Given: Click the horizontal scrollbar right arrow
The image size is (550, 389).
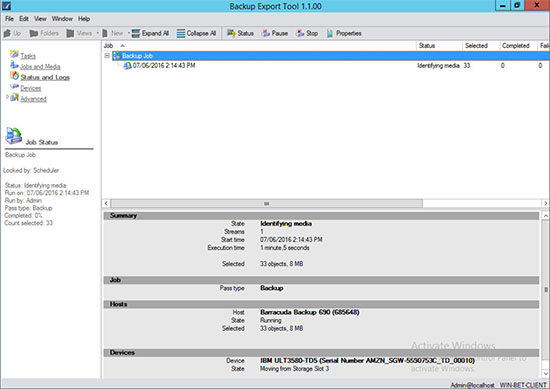Looking at the screenshot, I should [x=545, y=203].
